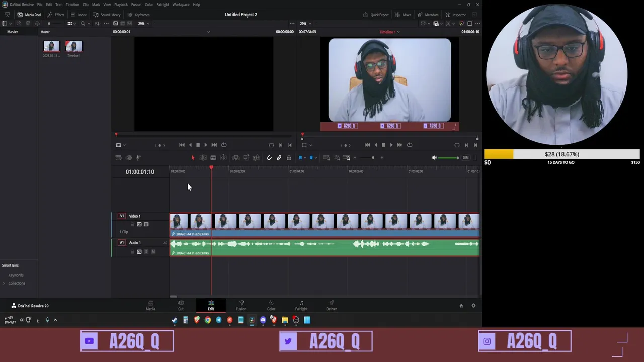Toggle the Snapping magnet
644x362 pixels.
pos(269,158)
